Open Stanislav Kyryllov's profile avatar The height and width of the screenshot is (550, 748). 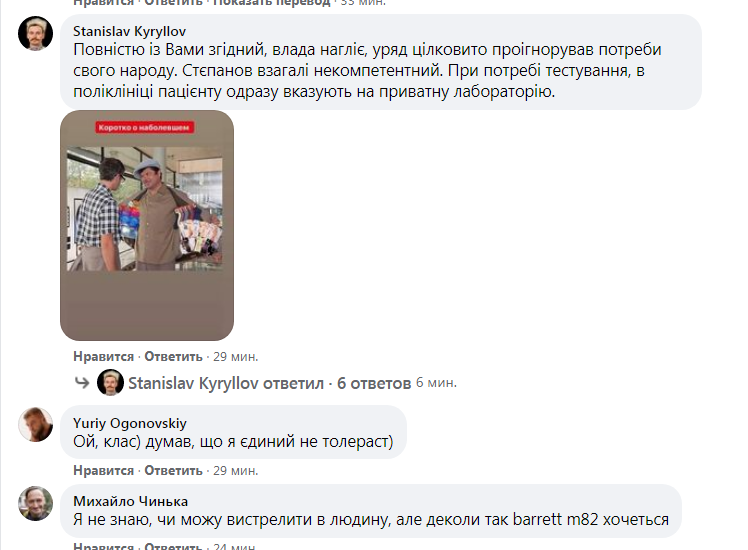tap(35, 33)
